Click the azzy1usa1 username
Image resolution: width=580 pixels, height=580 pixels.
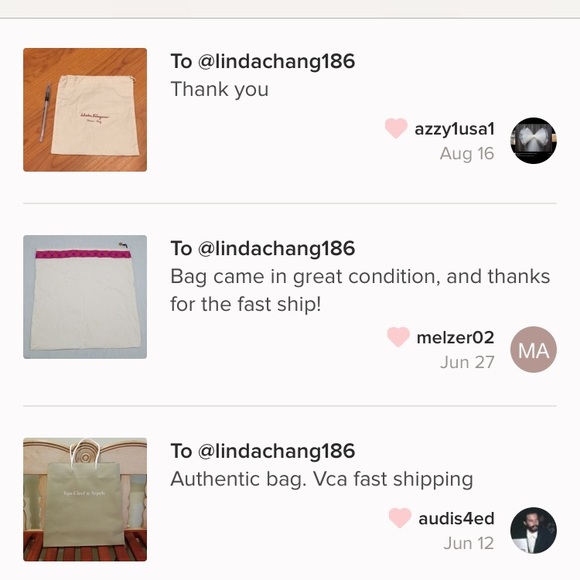tap(454, 129)
